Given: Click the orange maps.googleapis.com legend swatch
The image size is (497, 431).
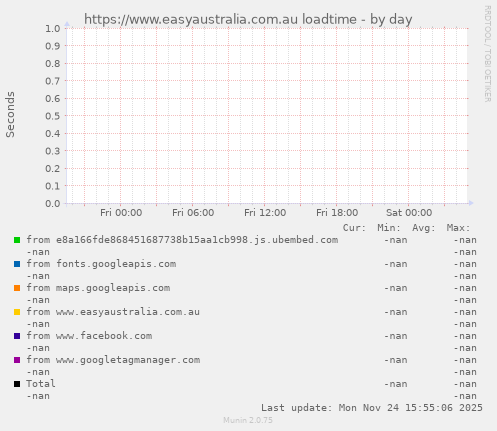Looking at the screenshot, I should pyautogui.click(x=17, y=288).
